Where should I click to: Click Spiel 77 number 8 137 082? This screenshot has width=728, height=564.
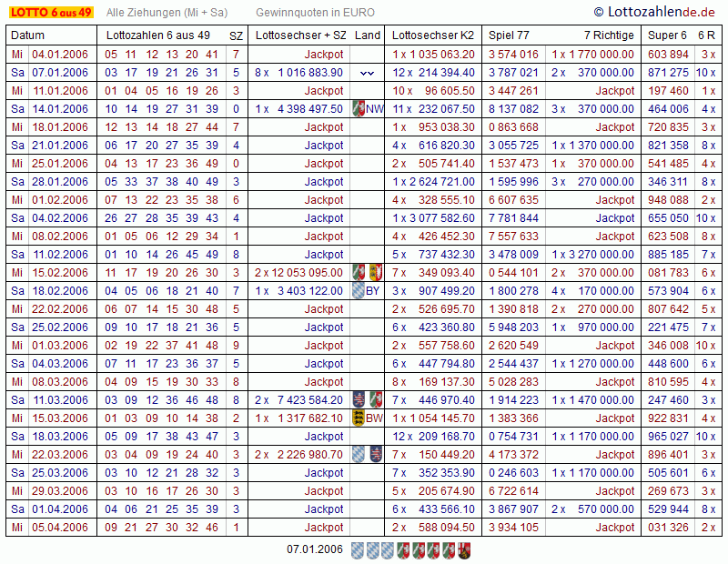click(x=513, y=109)
